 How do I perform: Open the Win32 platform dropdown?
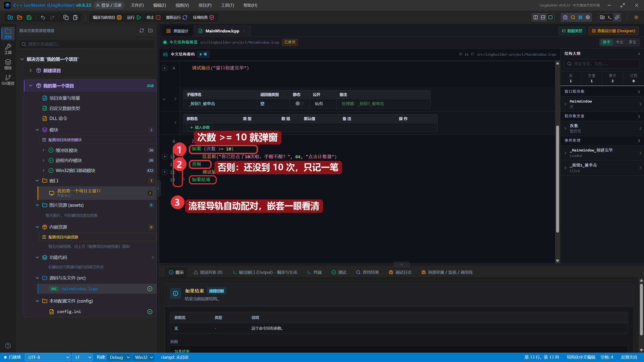point(144,357)
